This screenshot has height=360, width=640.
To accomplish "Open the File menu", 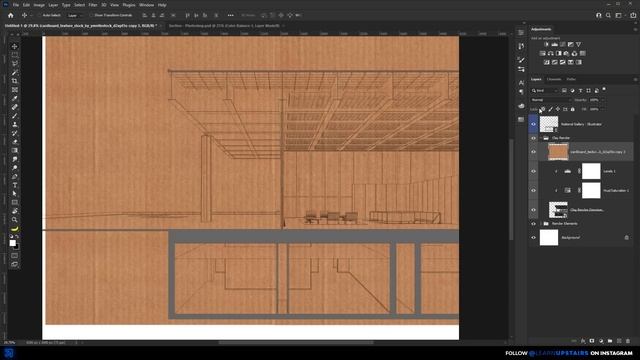I will pyautogui.click(x=16, y=5).
